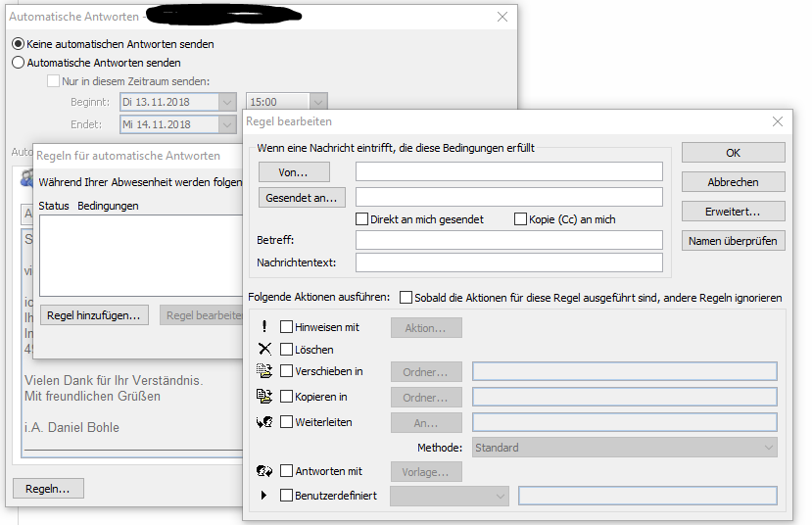Click the move-to-folder icon beside Verschieben in

263,371
